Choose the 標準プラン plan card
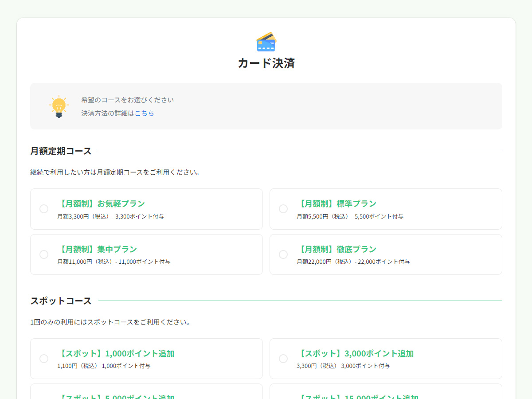Screen dimensions: 532x399 coord(386,209)
